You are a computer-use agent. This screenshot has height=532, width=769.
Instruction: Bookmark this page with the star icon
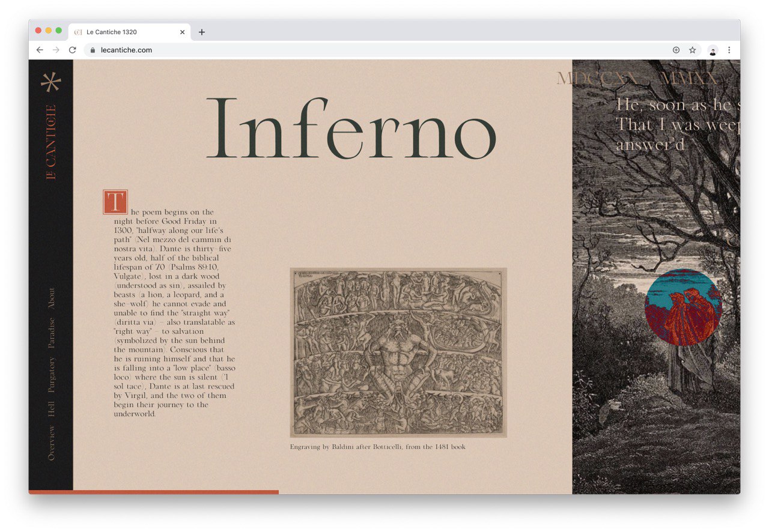[x=692, y=50]
